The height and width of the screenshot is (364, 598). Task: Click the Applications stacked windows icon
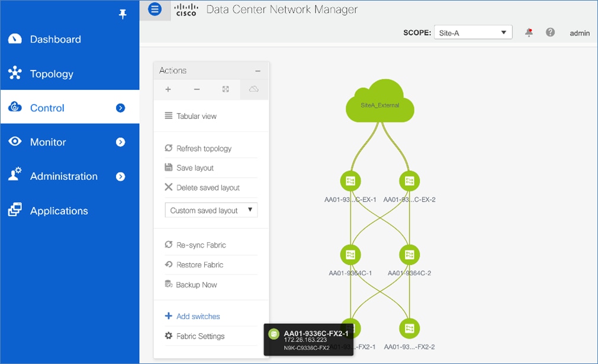[x=15, y=210]
